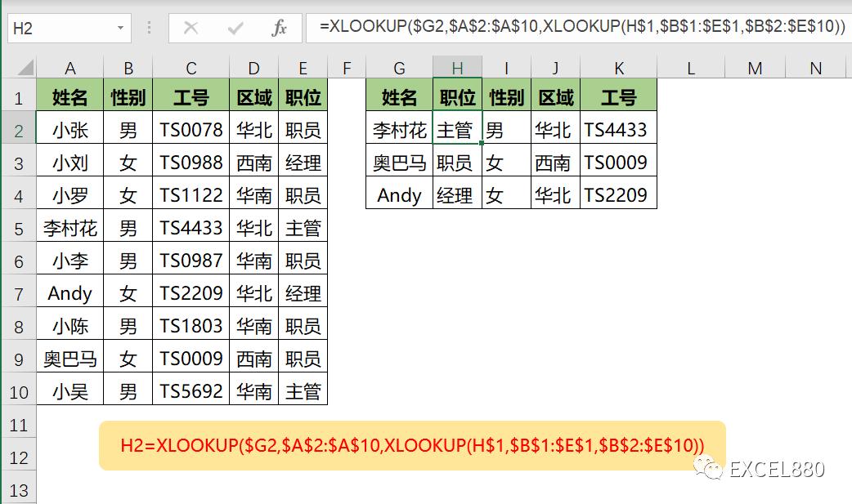Click cell showing 主管 in column H

457,129
